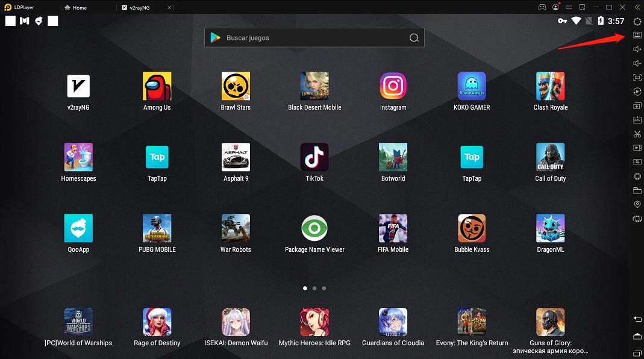Open Guardians of Cloudia recommendation

click(x=393, y=322)
